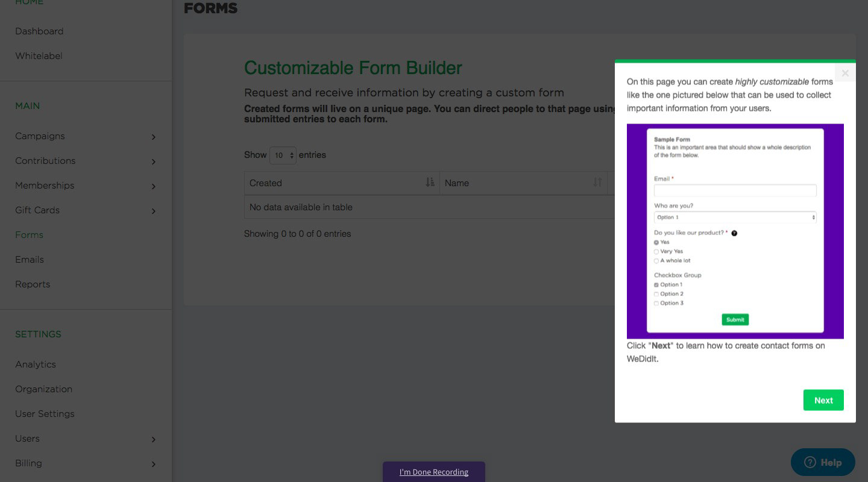Open the Campaigns menu item
Screen dimensions: 868x482
click(40, 136)
